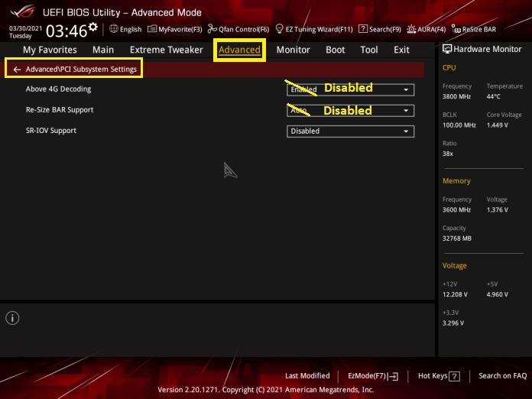
Task: Click the English language selector
Action: [x=131, y=30]
